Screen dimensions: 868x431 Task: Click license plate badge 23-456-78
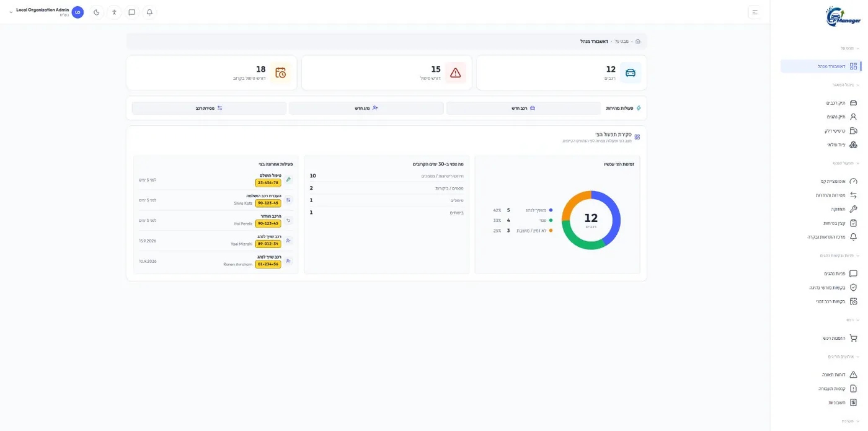point(268,183)
